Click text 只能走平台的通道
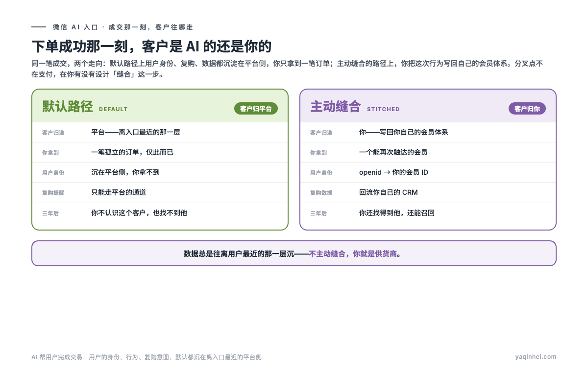Screen dimensions: 588x372 [119, 192]
